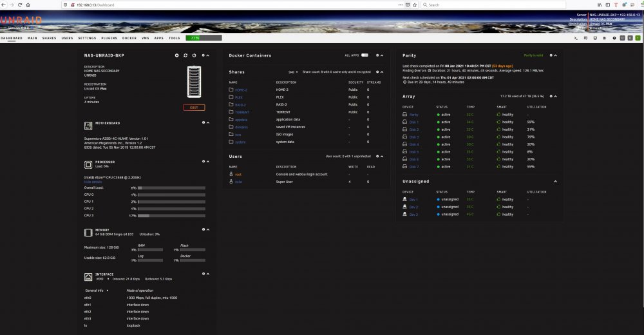This screenshot has width=644, height=335.
Task: Collapse the Memory section
Action: [208, 229]
